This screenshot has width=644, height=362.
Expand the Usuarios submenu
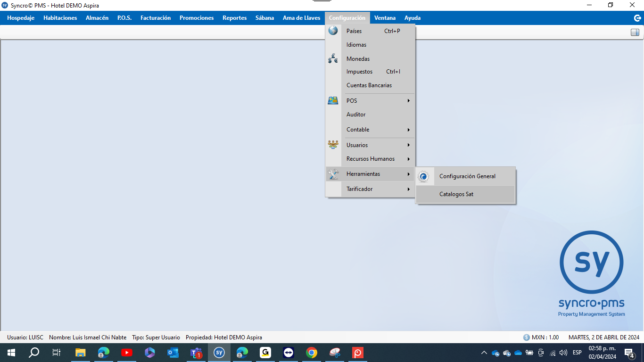tap(370, 145)
